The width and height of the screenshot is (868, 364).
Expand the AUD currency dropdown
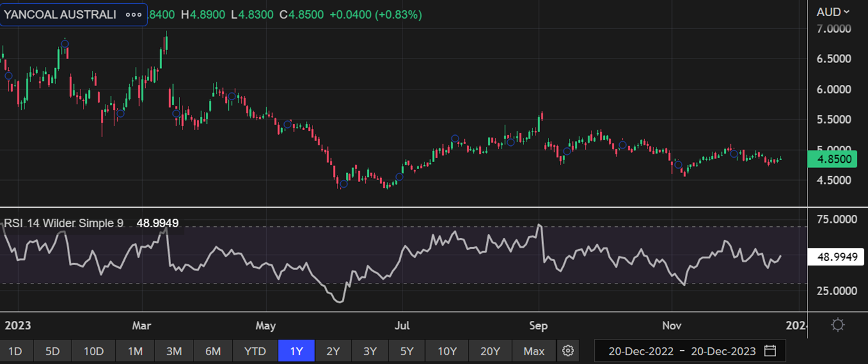pyautogui.click(x=833, y=12)
